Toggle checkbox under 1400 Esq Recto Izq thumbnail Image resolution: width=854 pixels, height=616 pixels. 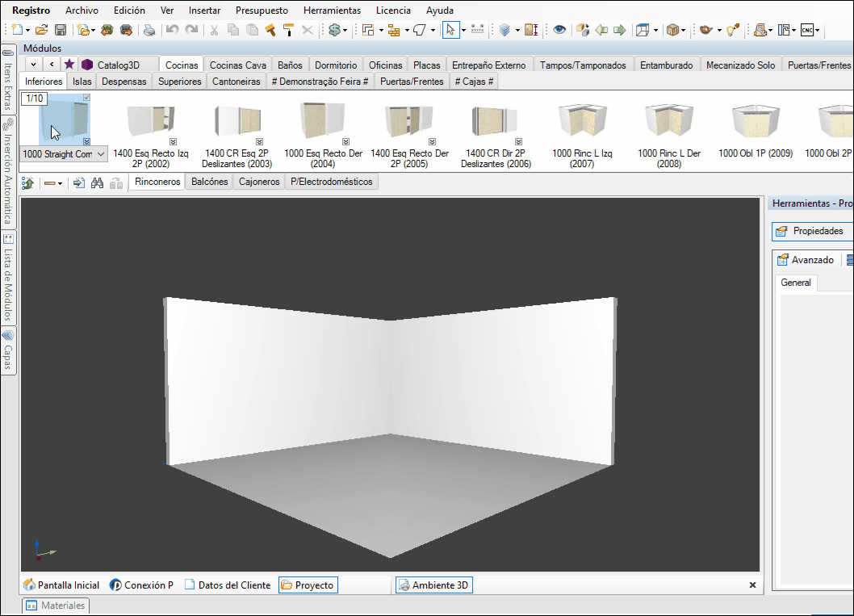click(x=174, y=141)
